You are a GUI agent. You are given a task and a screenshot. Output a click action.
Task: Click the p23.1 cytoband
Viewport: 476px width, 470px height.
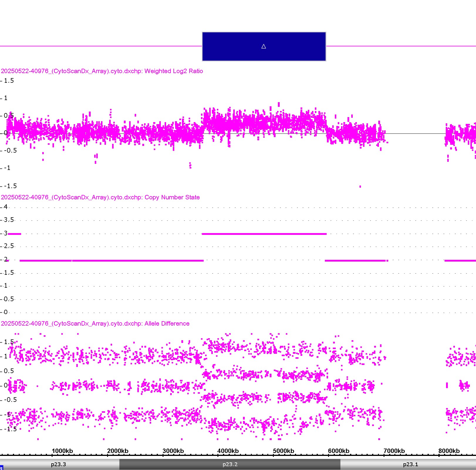[410, 464]
